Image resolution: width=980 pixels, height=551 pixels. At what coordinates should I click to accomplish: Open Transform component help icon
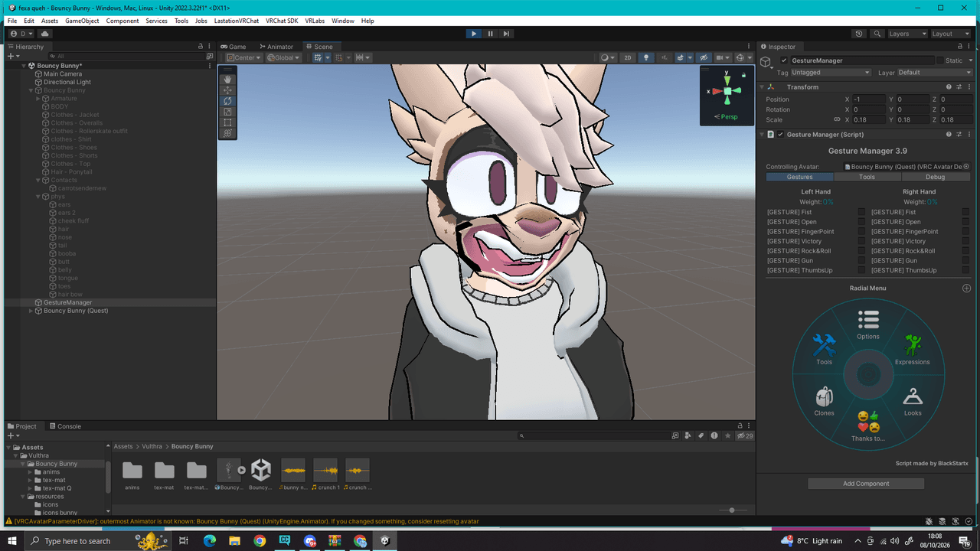[x=949, y=87]
